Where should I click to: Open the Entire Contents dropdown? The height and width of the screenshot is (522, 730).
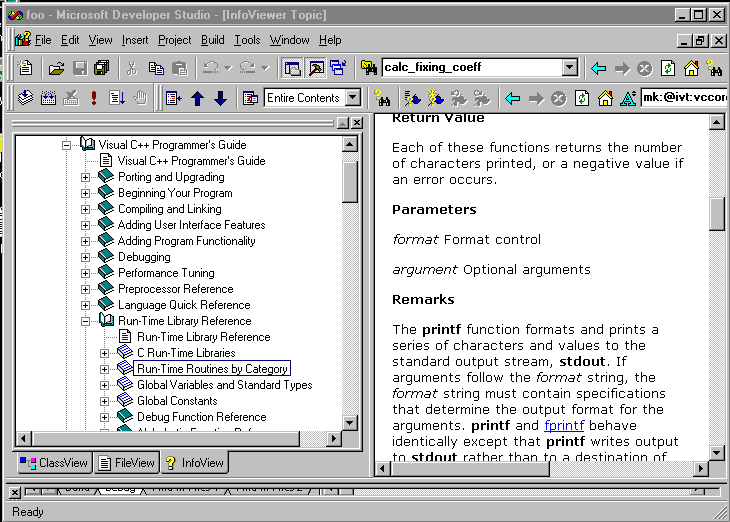(352, 98)
